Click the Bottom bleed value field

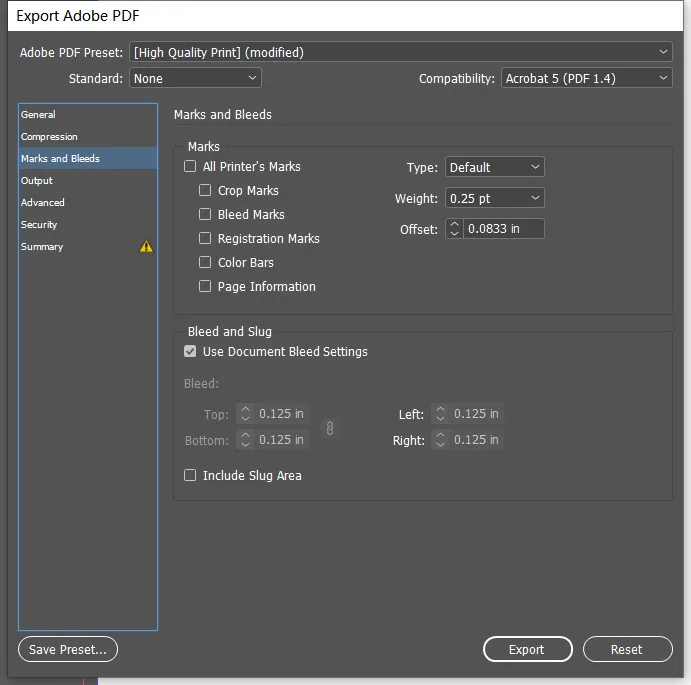(282, 440)
